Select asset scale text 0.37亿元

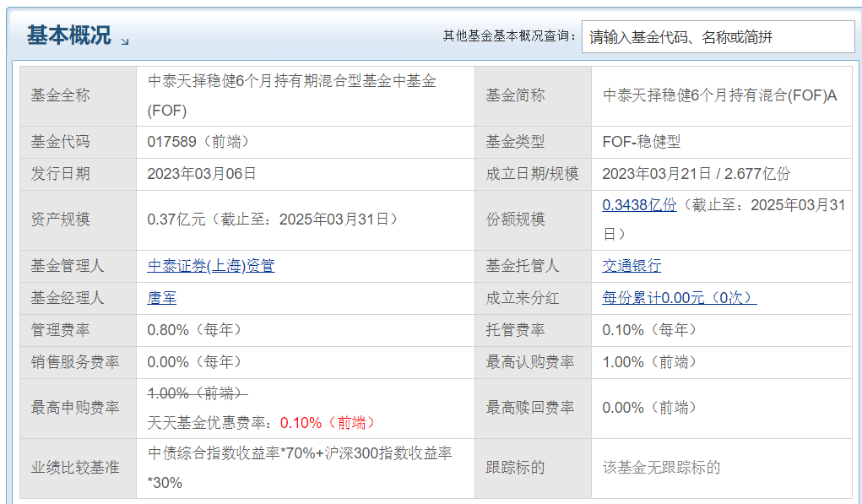click(176, 219)
